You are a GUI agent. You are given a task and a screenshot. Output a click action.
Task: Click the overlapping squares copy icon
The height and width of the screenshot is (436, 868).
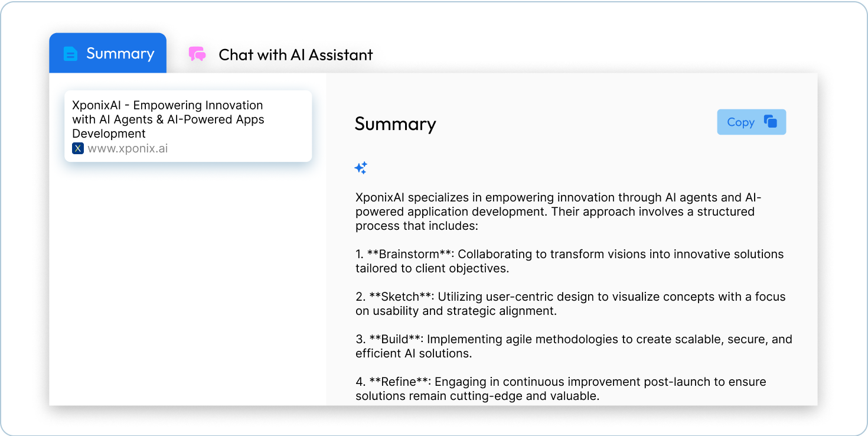coord(770,121)
